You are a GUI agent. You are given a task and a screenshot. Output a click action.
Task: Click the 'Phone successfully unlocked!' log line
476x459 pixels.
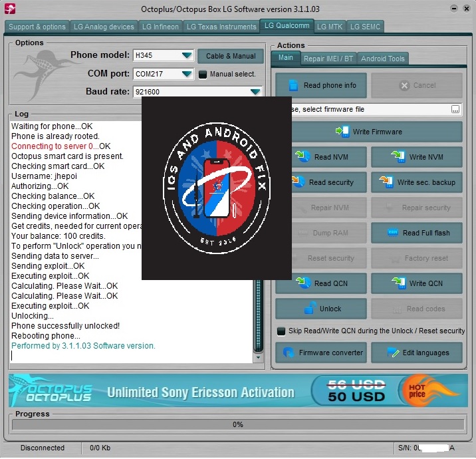coord(66,326)
